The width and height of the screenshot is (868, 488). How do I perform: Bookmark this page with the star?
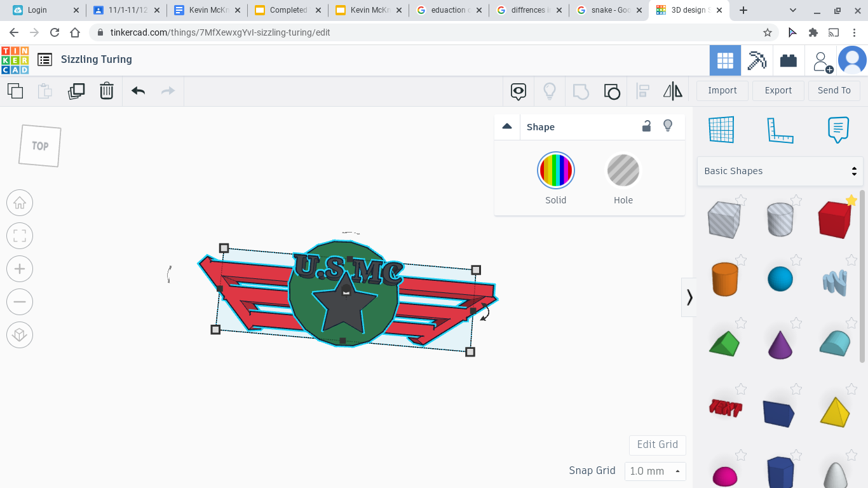pyautogui.click(x=767, y=32)
